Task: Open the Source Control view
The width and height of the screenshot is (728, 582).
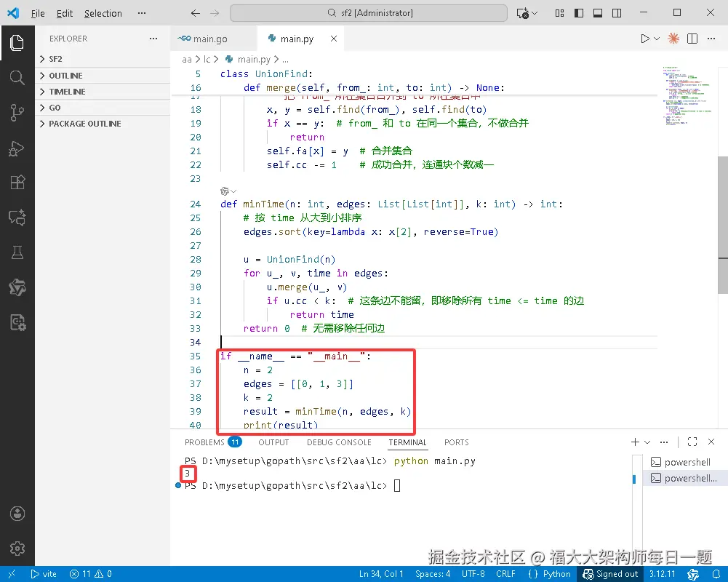Action: pos(17,113)
